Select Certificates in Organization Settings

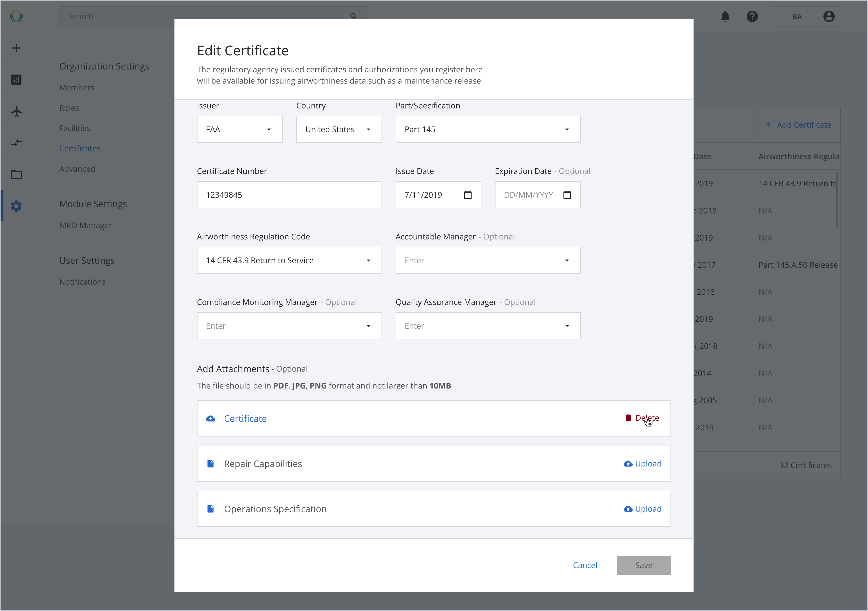pyautogui.click(x=80, y=149)
